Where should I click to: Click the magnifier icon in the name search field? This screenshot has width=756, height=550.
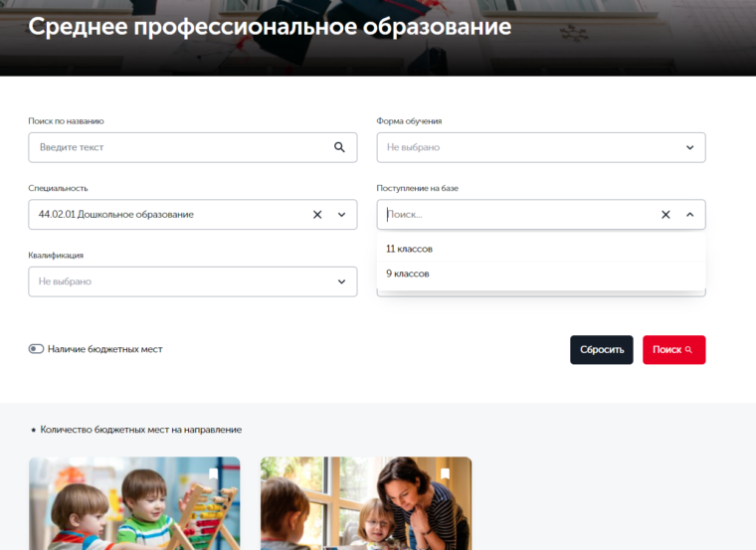pyautogui.click(x=339, y=147)
